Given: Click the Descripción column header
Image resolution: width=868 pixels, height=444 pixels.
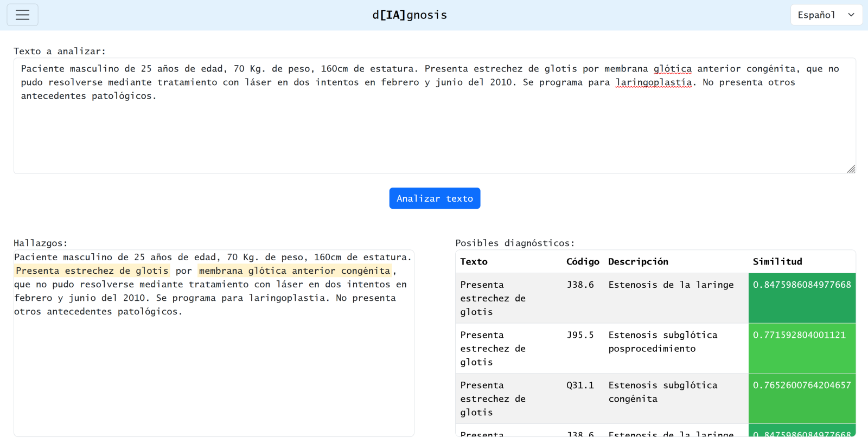Looking at the screenshot, I should 638,262.
